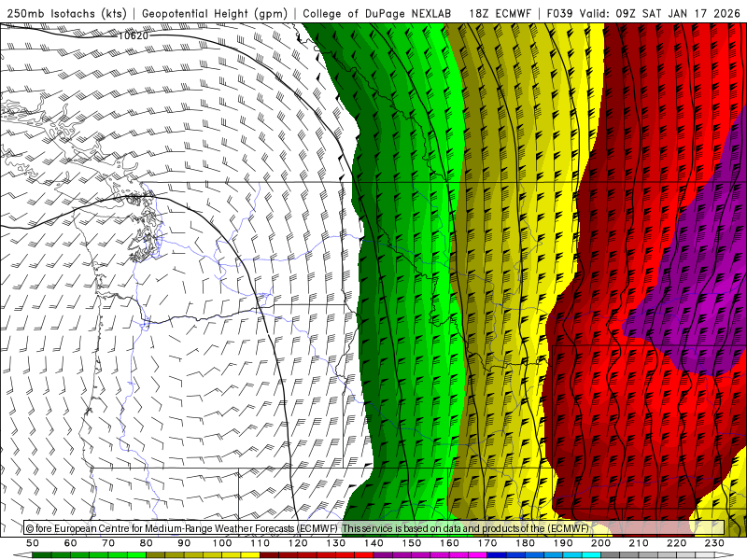Click the "10620" height contour label
This screenshot has width=747, height=560.
tap(133, 35)
